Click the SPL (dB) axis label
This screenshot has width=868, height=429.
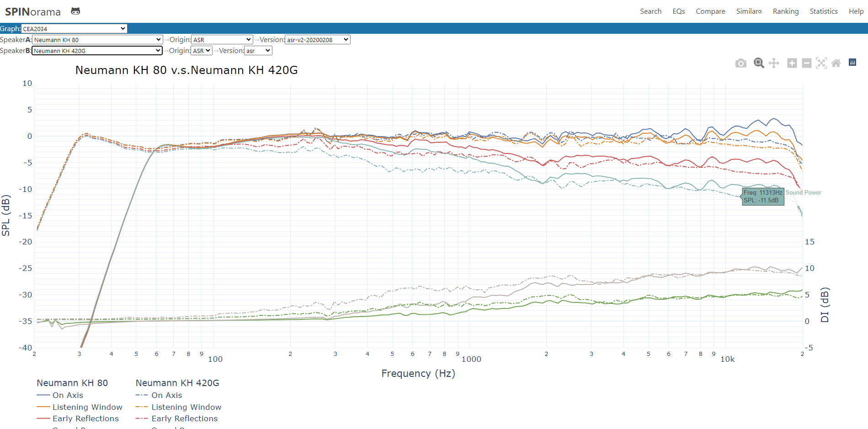click(x=6, y=215)
